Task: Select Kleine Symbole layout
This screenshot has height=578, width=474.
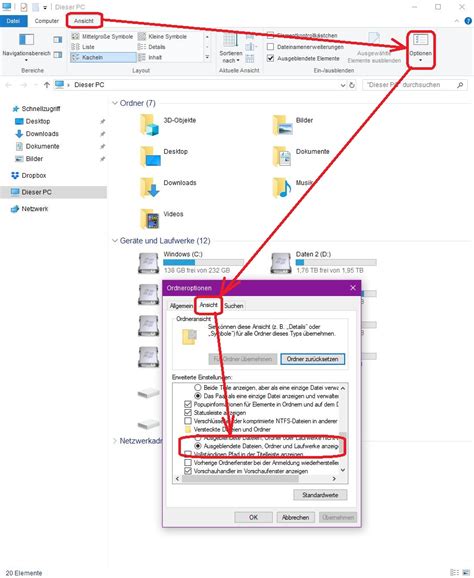Action: coord(163,36)
